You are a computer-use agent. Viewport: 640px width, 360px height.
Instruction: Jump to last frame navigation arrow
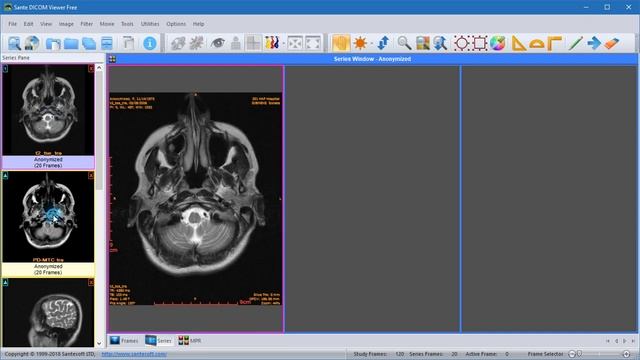click(x=633, y=341)
